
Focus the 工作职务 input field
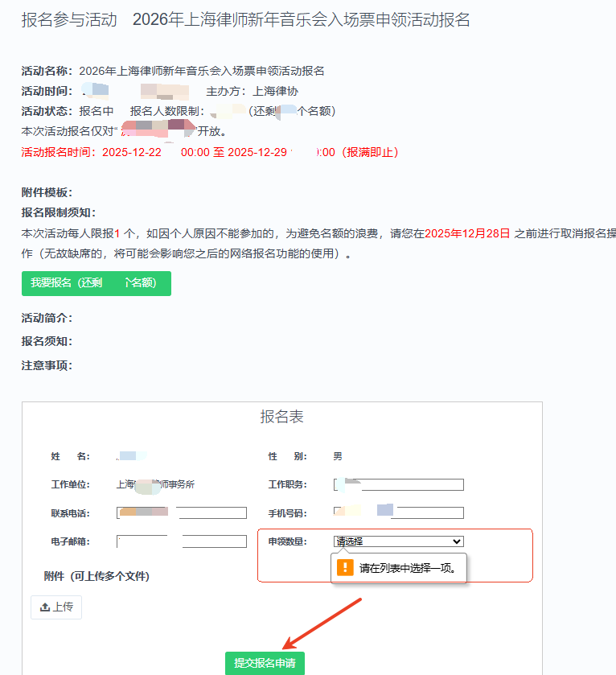(x=398, y=484)
